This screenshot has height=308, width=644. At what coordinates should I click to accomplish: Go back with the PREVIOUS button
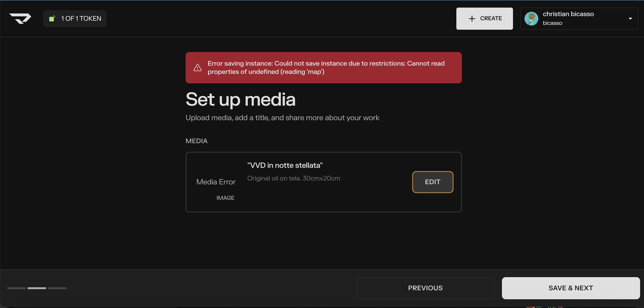tap(425, 288)
